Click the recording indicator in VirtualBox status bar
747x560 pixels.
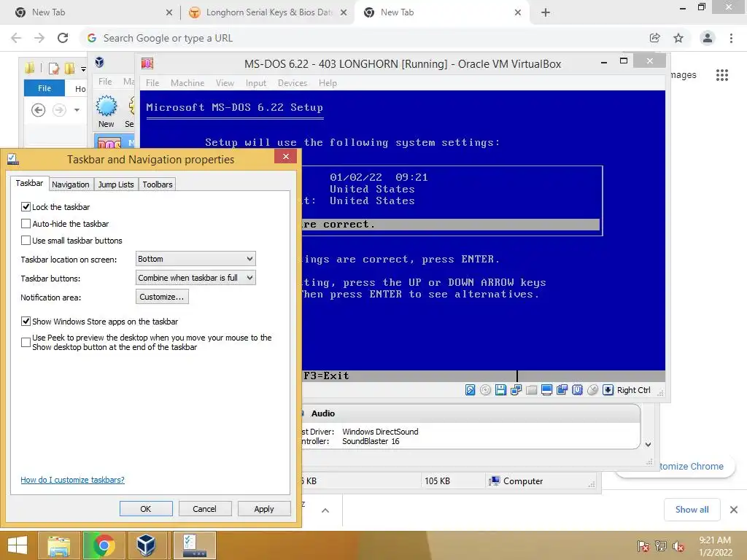(x=562, y=390)
